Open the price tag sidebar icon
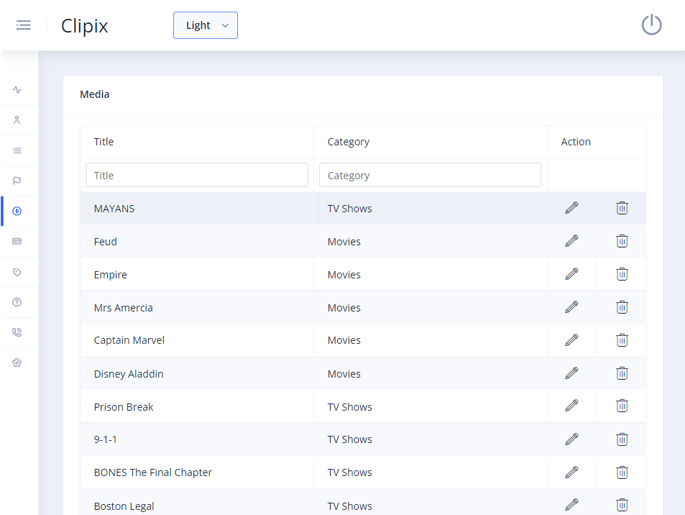Image resolution: width=685 pixels, height=515 pixels. [x=17, y=272]
